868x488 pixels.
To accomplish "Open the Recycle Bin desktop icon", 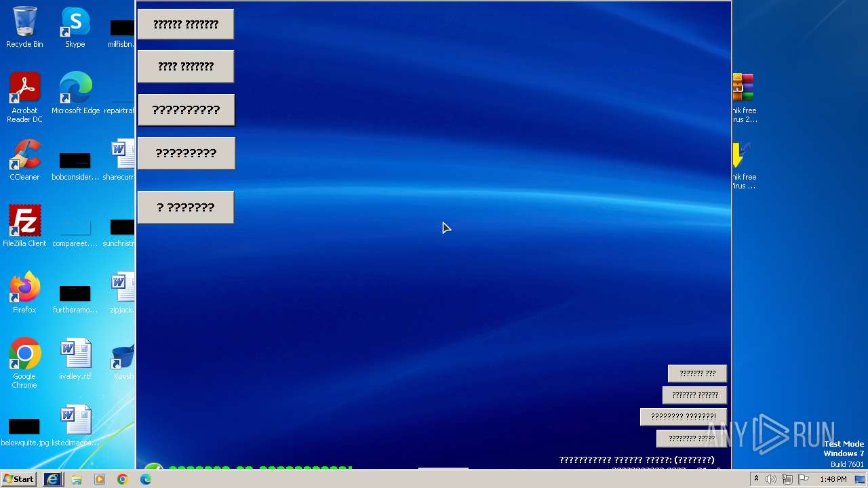I will tap(24, 27).
